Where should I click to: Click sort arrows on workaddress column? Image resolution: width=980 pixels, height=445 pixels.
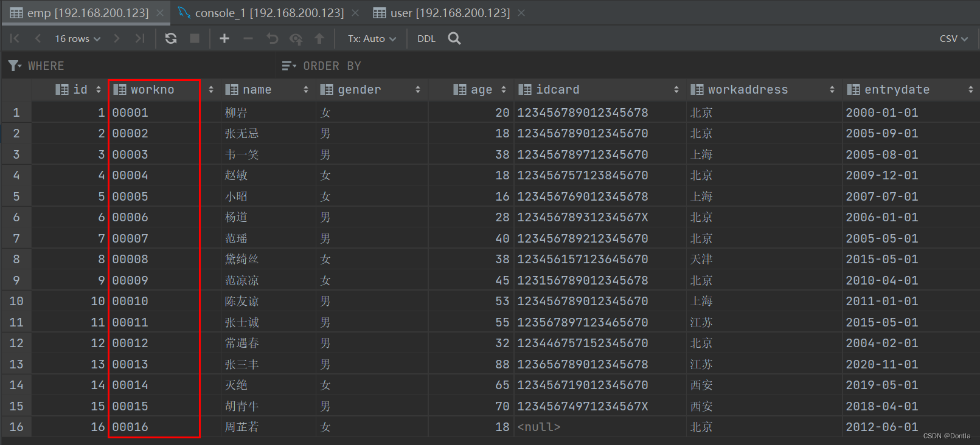[832, 89]
